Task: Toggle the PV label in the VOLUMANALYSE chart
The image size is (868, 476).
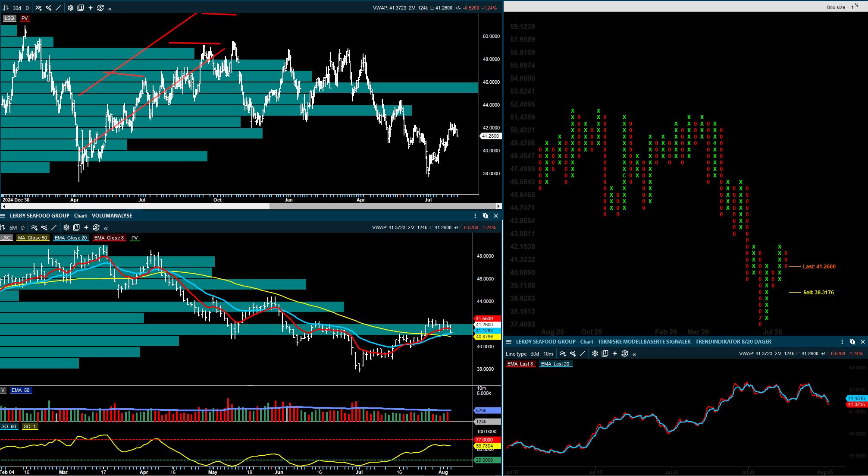Action: (x=135, y=238)
